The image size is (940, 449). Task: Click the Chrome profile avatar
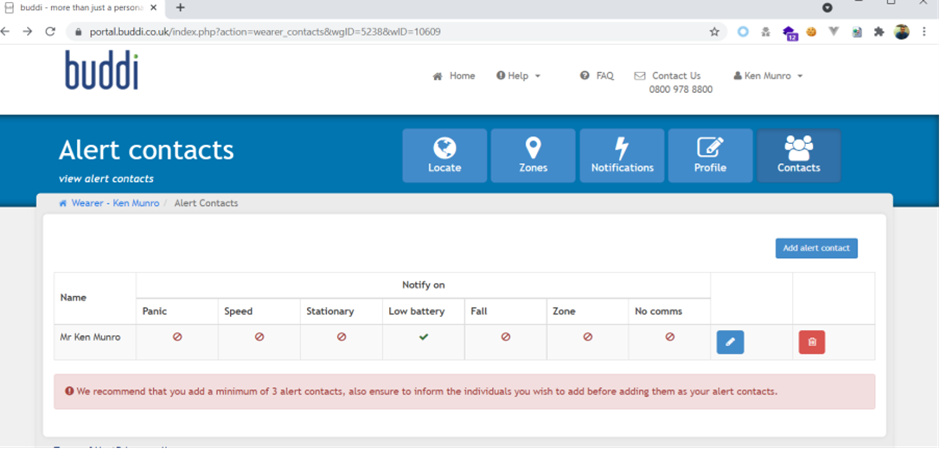pyautogui.click(x=902, y=32)
